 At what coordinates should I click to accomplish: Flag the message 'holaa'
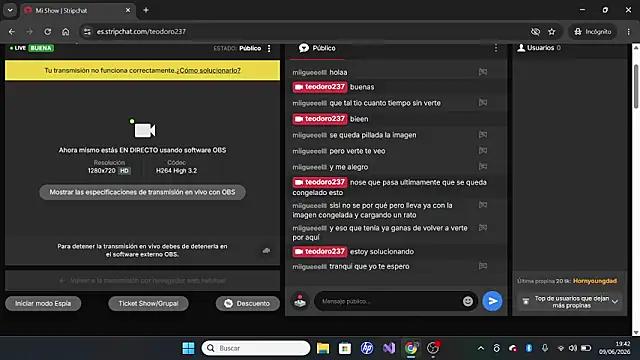[483, 72]
